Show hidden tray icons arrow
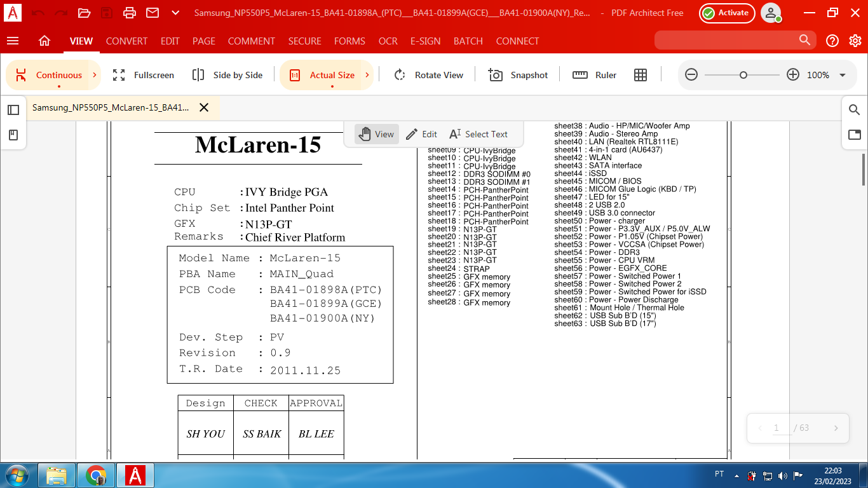This screenshot has height=488, width=868. click(736, 475)
